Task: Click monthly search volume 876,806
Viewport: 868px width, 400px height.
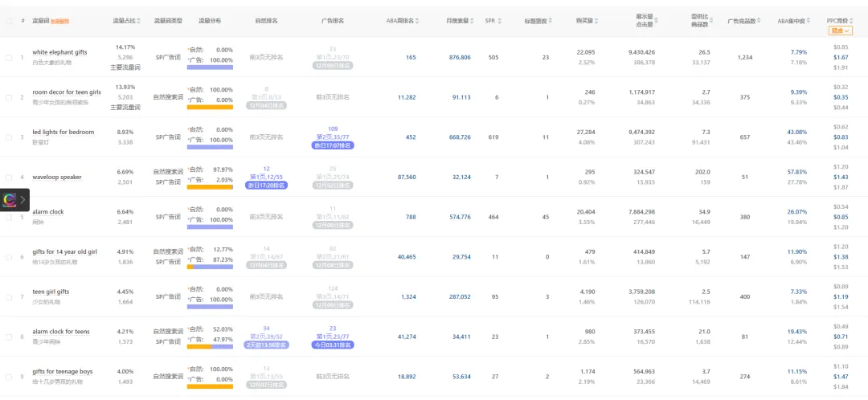Action: 460,57
